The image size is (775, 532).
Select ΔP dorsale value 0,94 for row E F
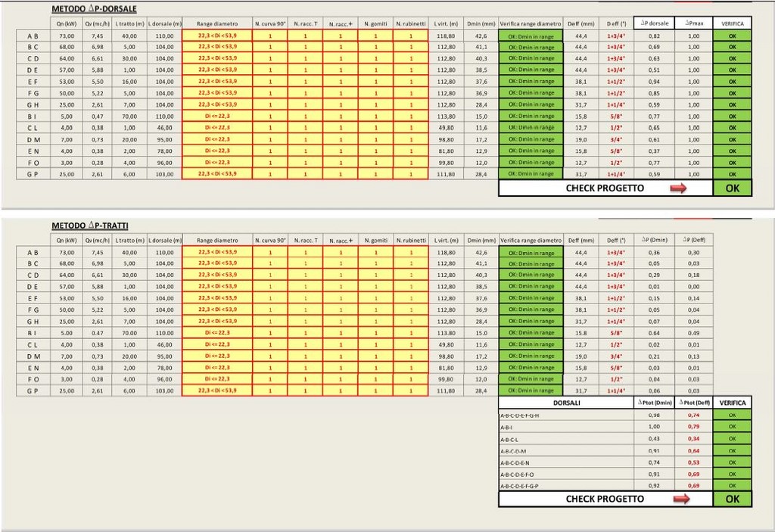coord(654,82)
